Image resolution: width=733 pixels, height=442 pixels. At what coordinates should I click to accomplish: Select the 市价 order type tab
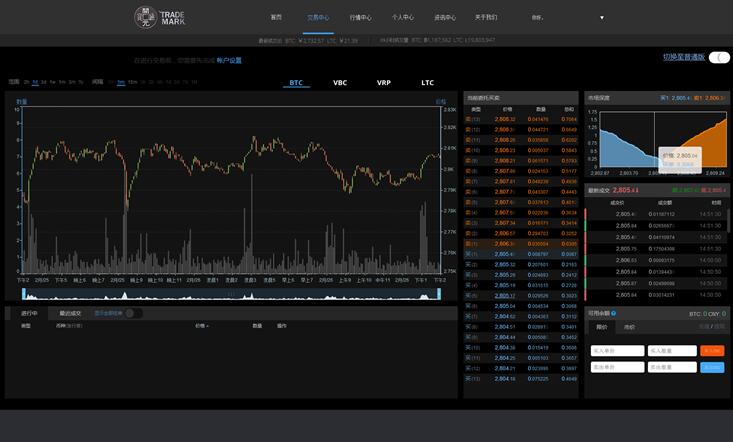629,326
